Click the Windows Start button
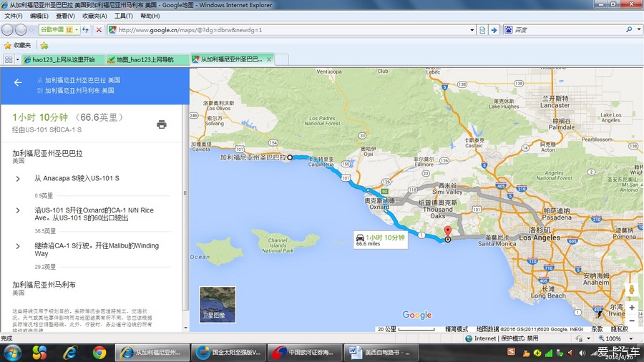Screen dimensions: 644x362 pyautogui.click(x=12, y=353)
